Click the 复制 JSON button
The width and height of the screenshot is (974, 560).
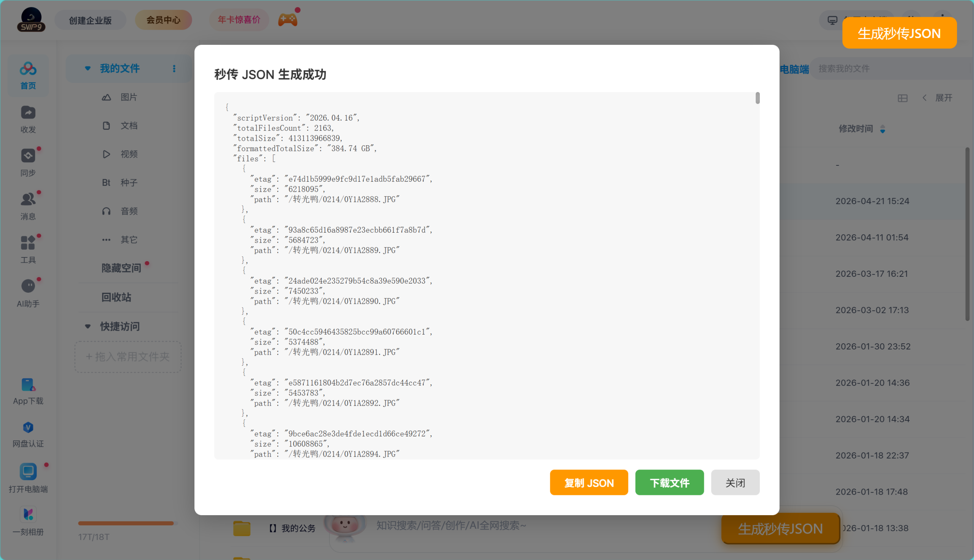(589, 483)
